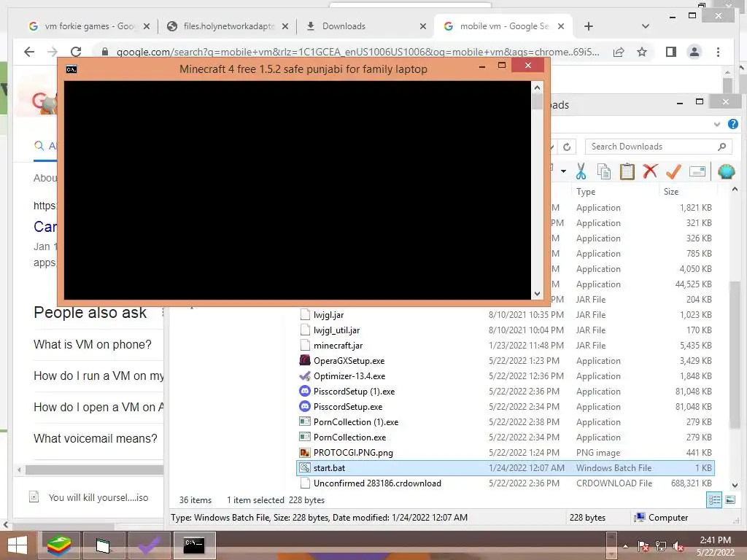Expand the What is VM on phone question
747x560 pixels.
[x=93, y=344]
